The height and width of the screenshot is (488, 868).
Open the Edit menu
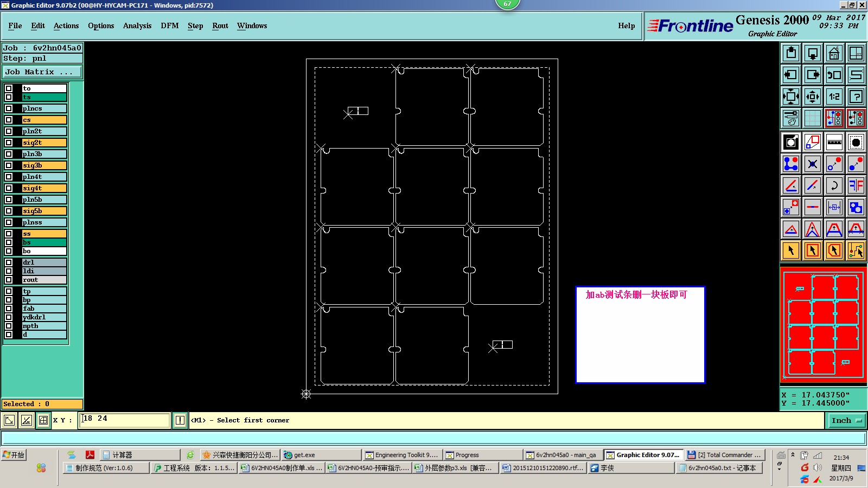pyautogui.click(x=38, y=25)
